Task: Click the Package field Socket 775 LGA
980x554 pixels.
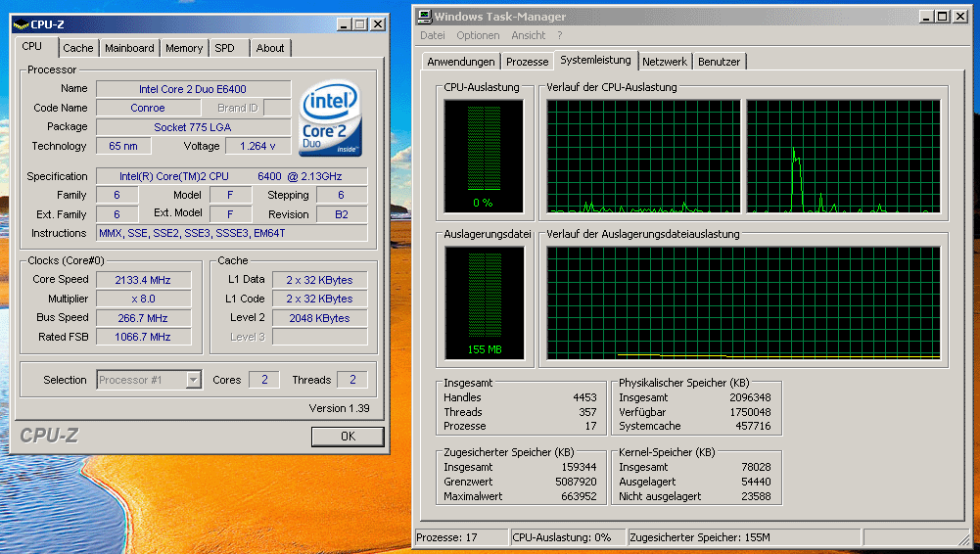Action: pyautogui.click(x=193, y=127)
